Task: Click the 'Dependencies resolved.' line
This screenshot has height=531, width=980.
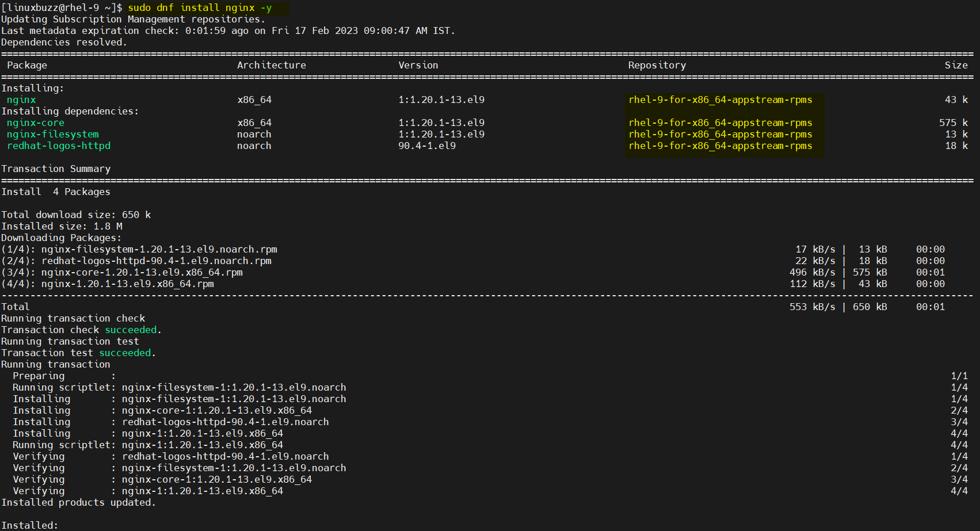Action: tap(64, 42)
